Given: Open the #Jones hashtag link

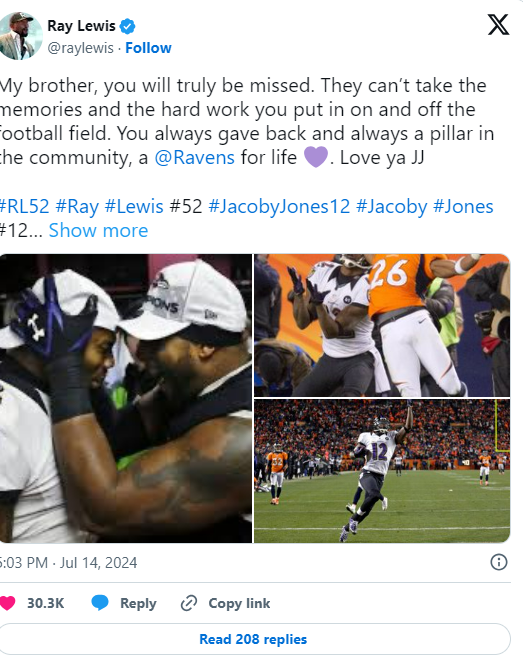Looking at the screenshot, I should click(x=463, y=207).
